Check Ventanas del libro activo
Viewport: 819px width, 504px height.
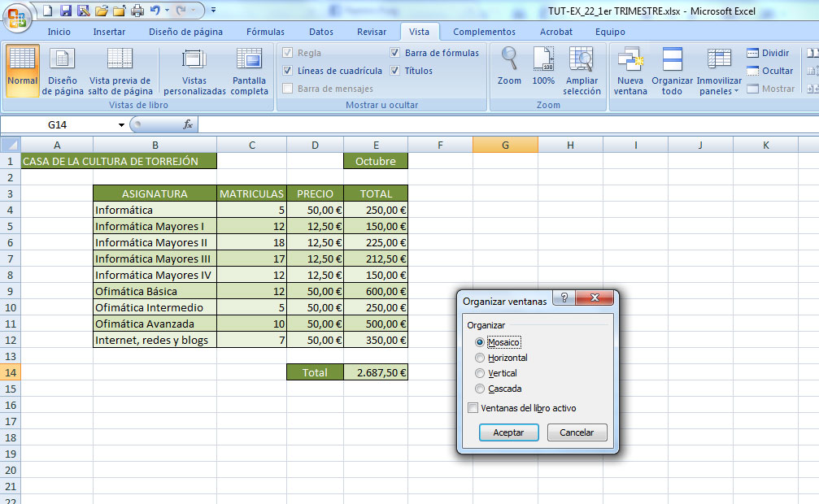click(x=473, y=408)
